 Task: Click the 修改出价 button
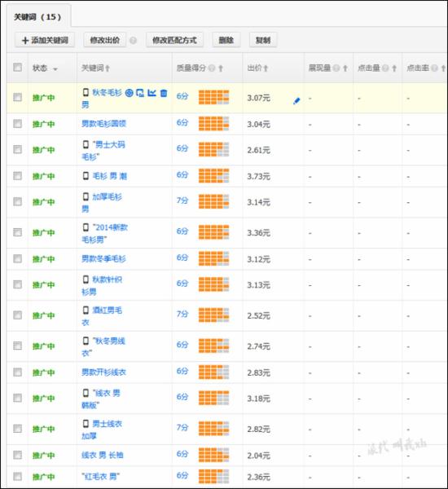[105, 40]
